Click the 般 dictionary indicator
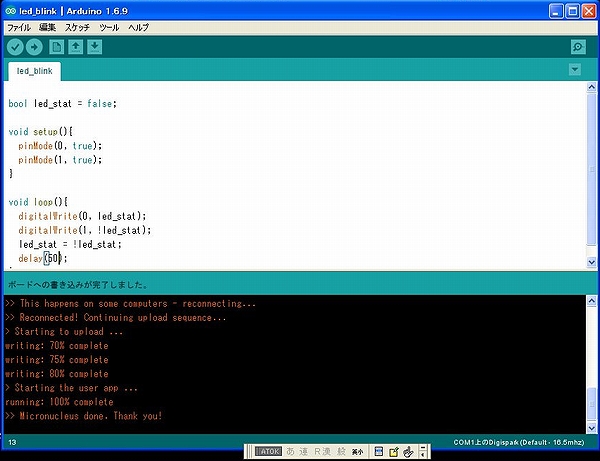 tap(341, 451)
